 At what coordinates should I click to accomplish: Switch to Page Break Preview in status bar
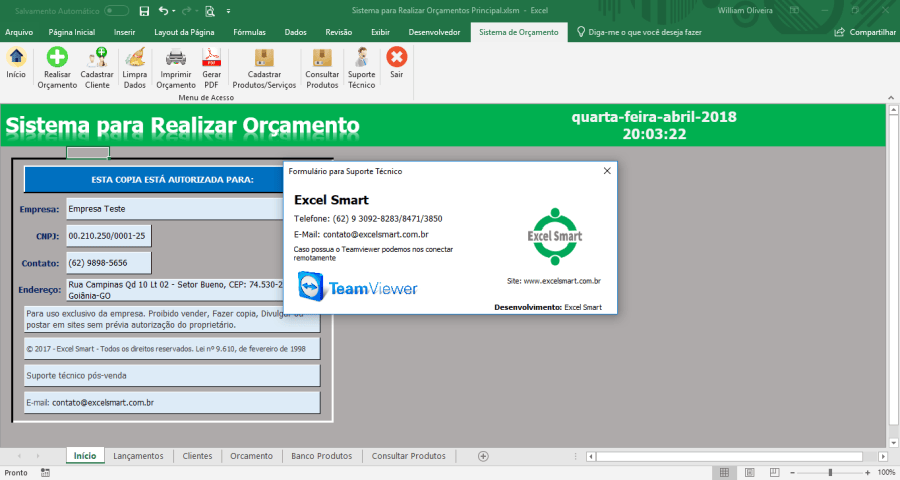[774, 473]
